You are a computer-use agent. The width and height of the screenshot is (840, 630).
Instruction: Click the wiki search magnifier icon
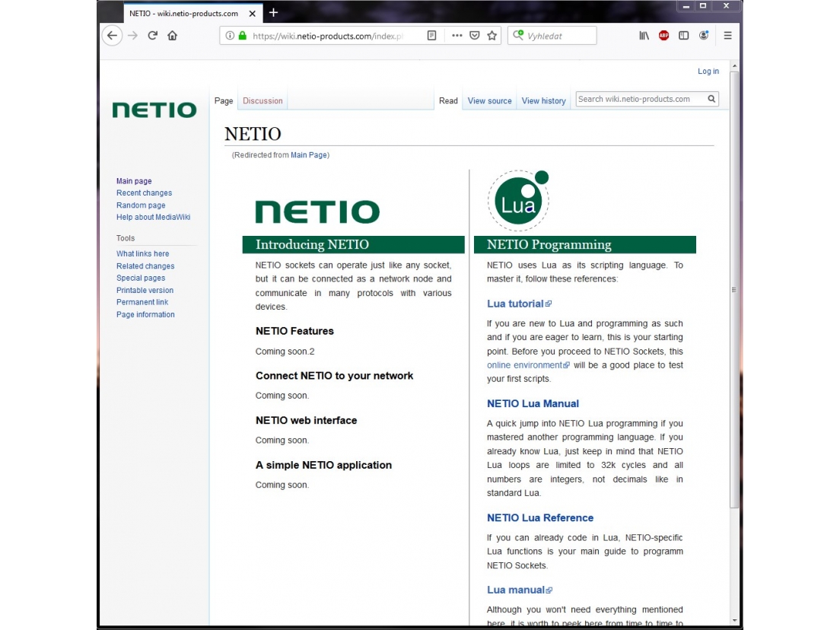(711, 99)
